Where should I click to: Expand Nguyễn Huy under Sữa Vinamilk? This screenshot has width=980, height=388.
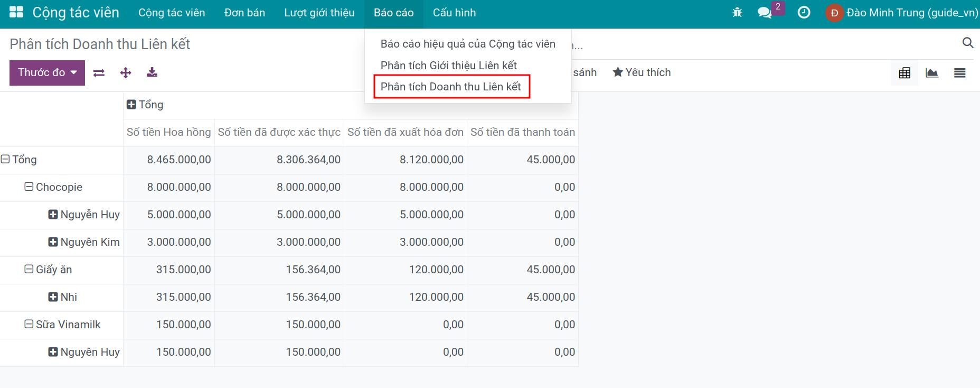84,352
